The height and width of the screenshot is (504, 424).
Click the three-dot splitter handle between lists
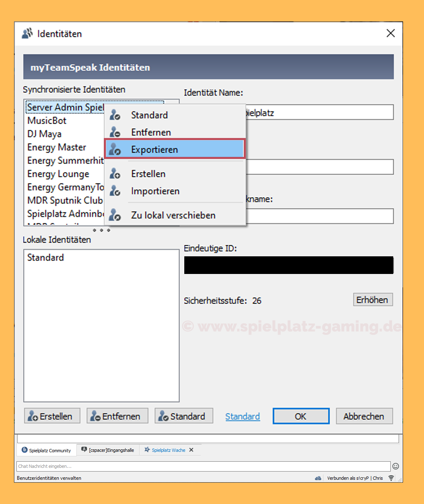tap(102, 230)
